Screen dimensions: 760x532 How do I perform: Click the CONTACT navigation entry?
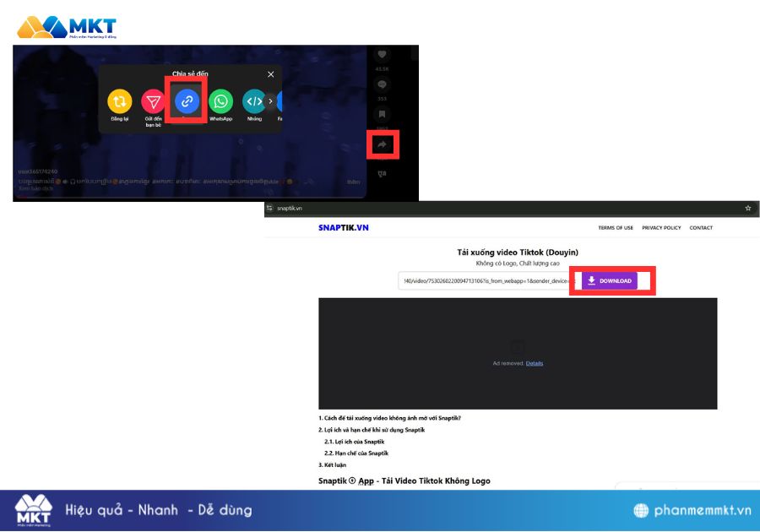coord(699,227)
